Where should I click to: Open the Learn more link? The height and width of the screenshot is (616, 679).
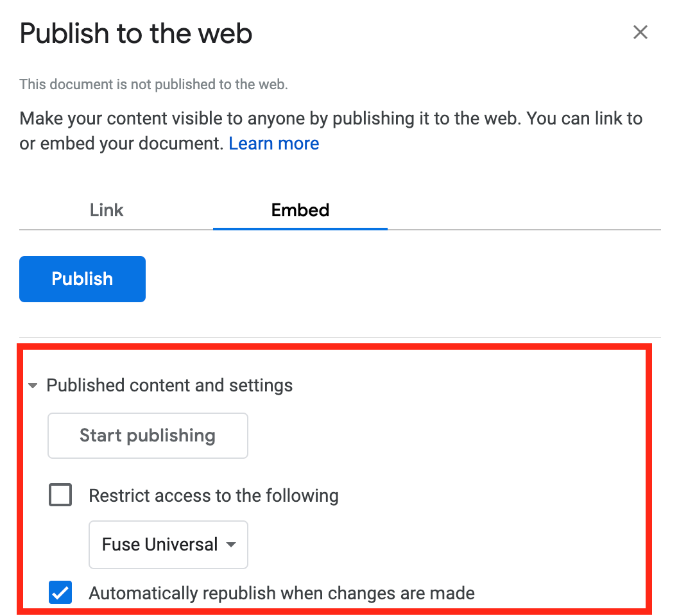tap(274, 143)
